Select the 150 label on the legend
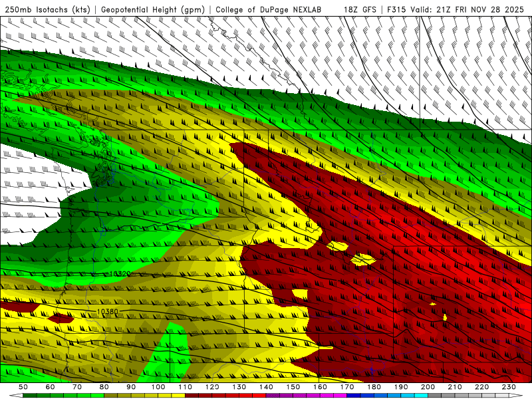 coord(293,387)
